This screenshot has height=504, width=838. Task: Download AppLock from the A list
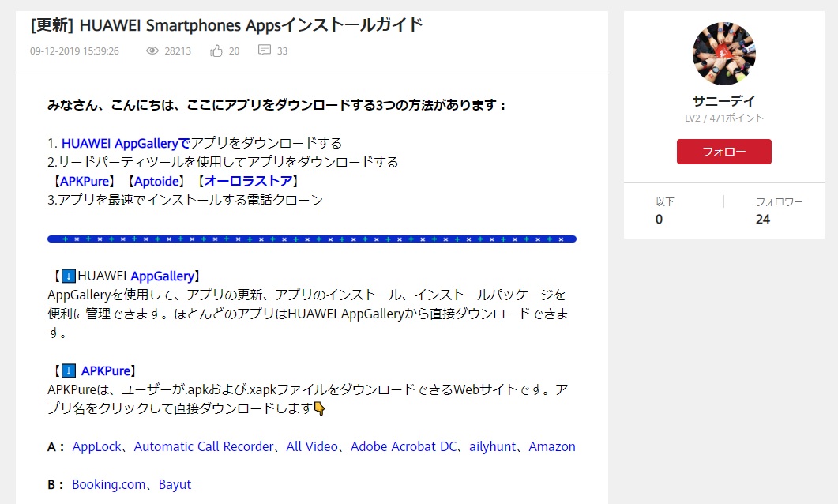96,447
